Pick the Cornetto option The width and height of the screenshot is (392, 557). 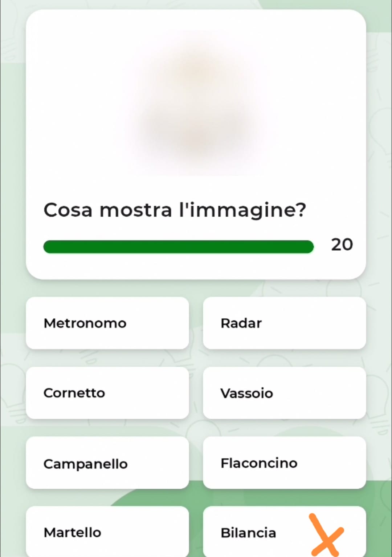(107, 393)
